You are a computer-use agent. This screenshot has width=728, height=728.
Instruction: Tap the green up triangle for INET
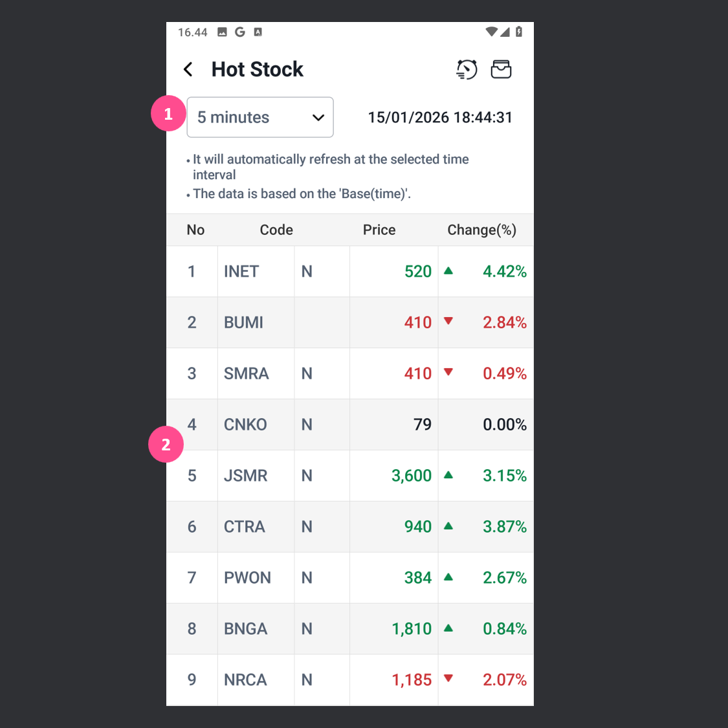448,271
